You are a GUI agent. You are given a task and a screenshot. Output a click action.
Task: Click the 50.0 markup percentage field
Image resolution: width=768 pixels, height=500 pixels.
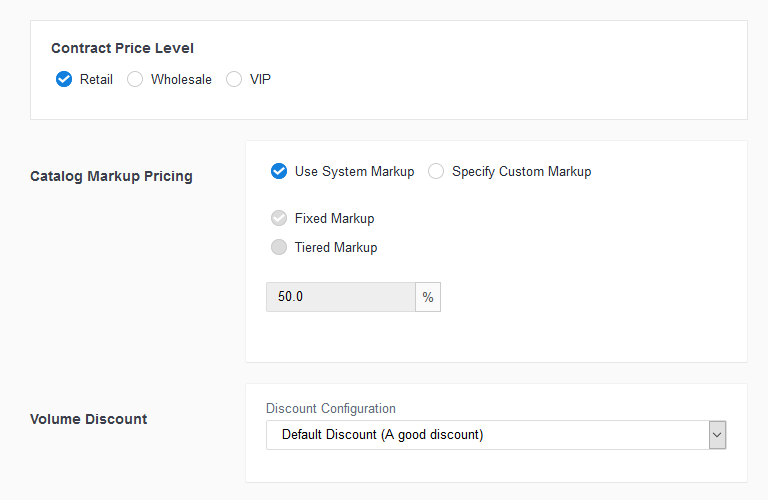(x=341, y=297)
